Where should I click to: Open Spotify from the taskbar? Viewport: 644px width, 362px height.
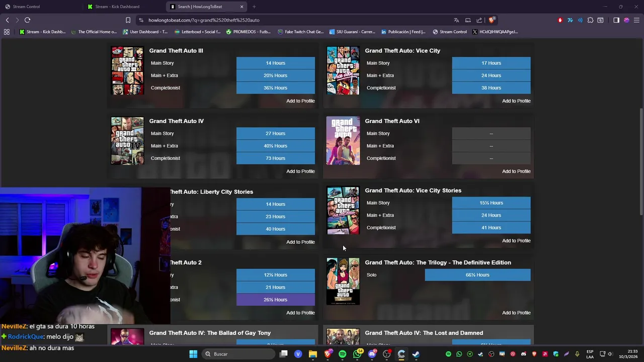point(343,354)
